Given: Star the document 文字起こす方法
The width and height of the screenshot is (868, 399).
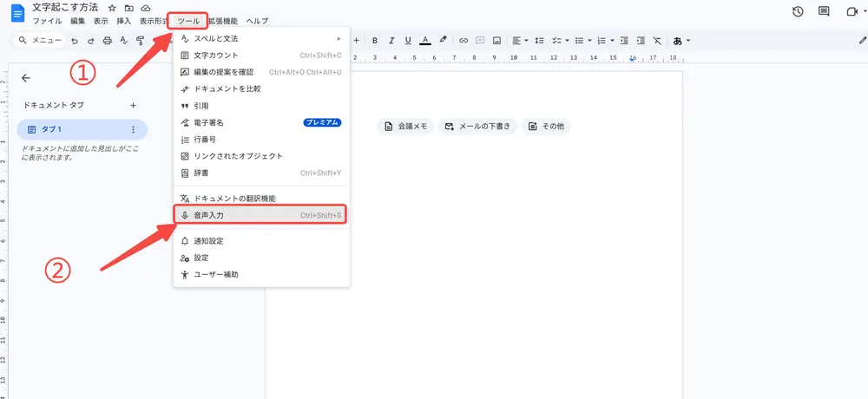Looking at the screenshot, I should [112, 9].
